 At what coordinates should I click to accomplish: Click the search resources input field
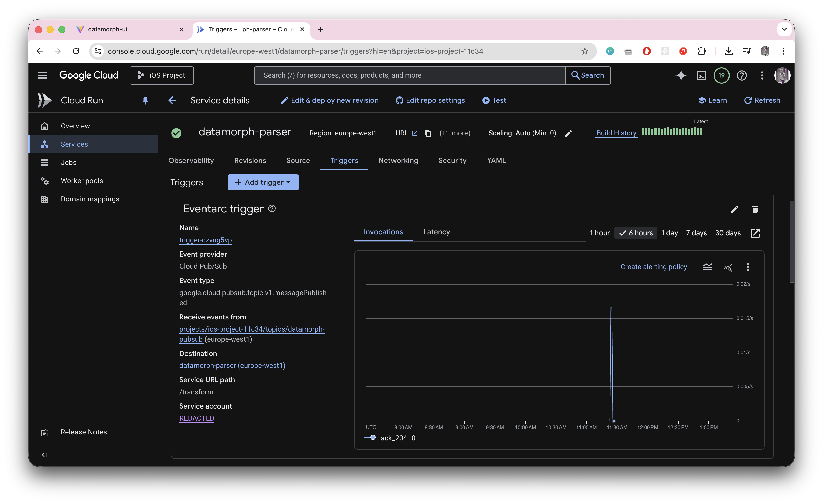coord(409,75)
